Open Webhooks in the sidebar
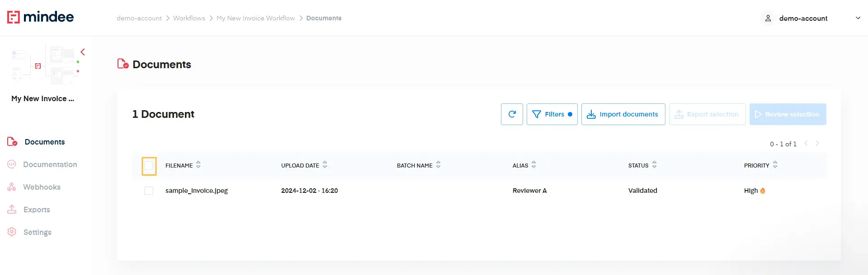 [x=42, y=187]
